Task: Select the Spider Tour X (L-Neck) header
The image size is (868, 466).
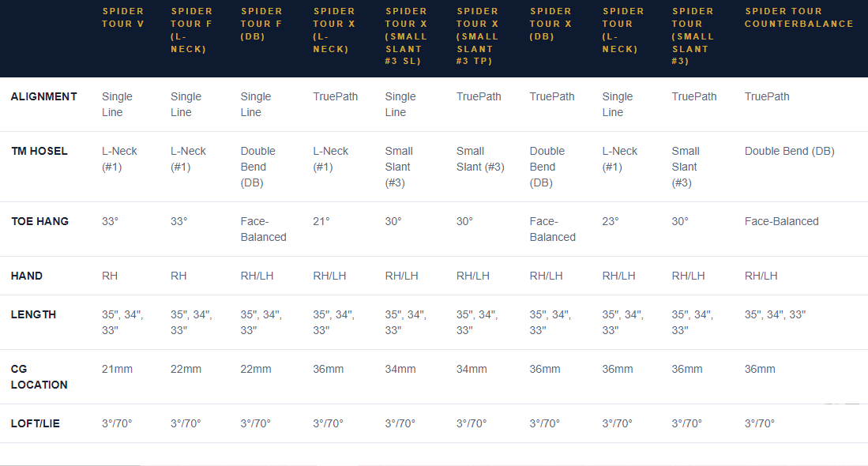Action: 334,30
